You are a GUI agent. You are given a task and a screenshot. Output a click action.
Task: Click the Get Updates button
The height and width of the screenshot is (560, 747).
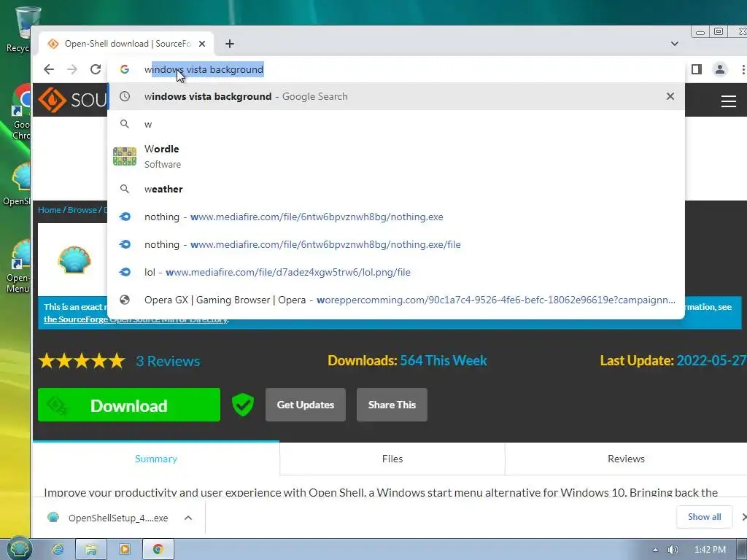306,405
